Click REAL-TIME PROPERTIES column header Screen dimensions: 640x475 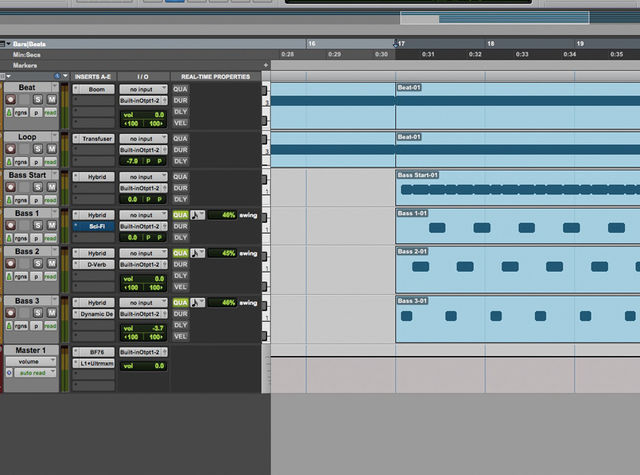coord(215,77)
